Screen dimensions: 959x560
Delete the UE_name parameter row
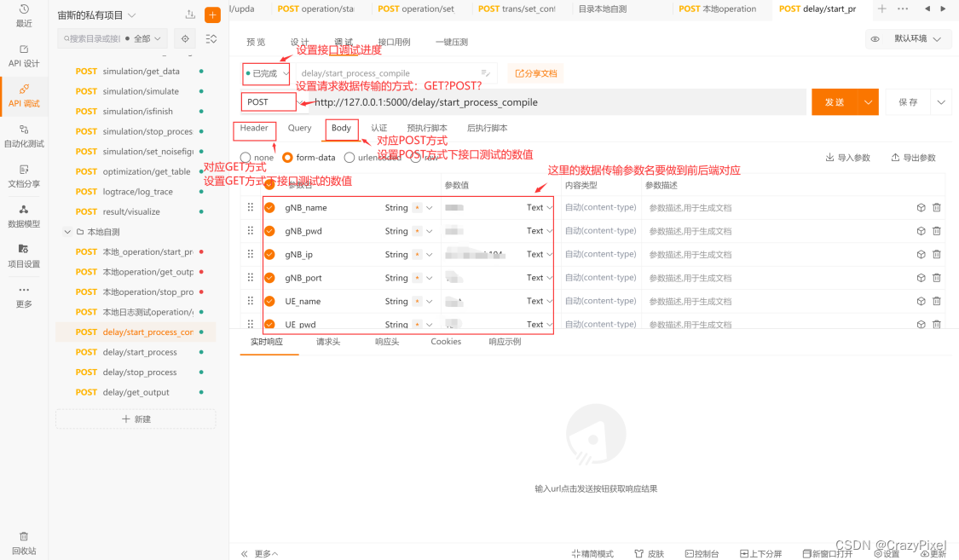(x=936, y=301)
